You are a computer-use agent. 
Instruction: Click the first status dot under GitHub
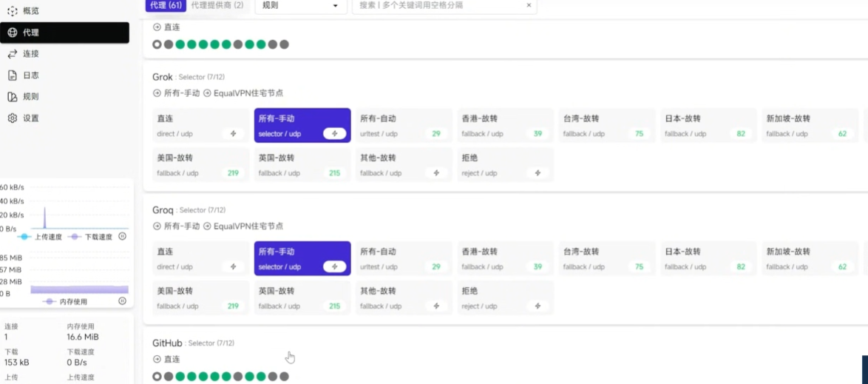coord(157,377)
